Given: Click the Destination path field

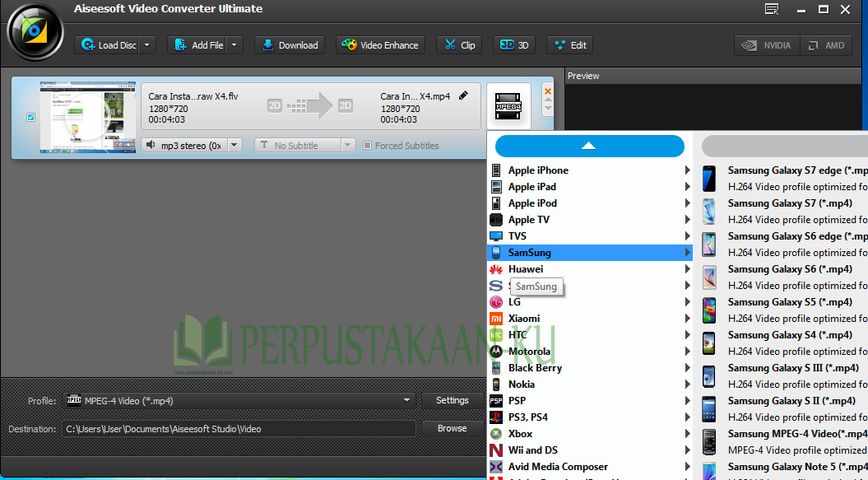Looking at the screenshot, I should 239,428.
